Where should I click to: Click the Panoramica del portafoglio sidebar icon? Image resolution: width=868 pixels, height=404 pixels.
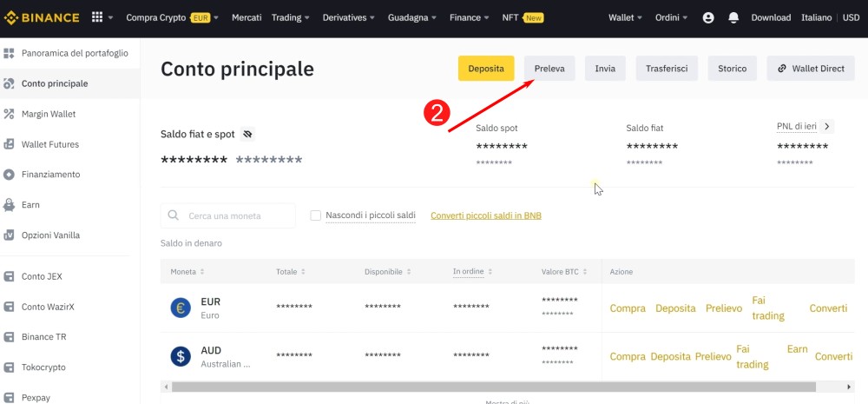pos(9,53)
